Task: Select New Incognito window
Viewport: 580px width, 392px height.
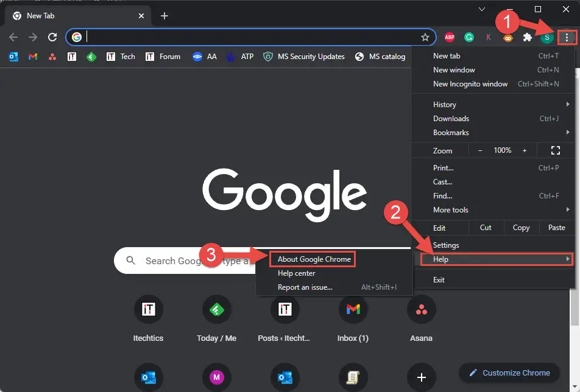Action: (493, 84)
